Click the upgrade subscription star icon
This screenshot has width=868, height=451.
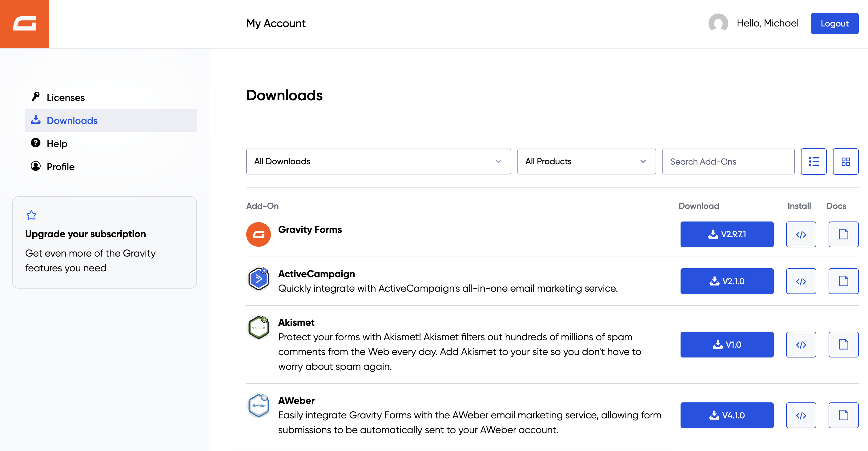click(31, 215)
